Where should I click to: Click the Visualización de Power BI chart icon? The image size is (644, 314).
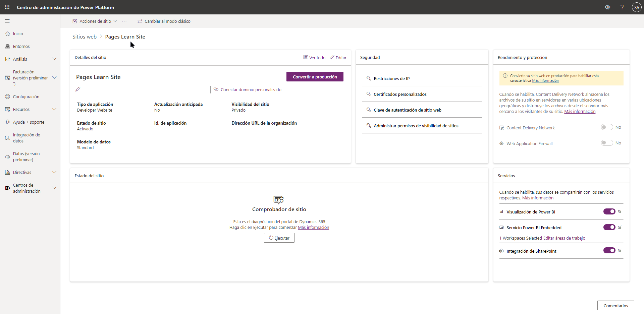point(501,212)
